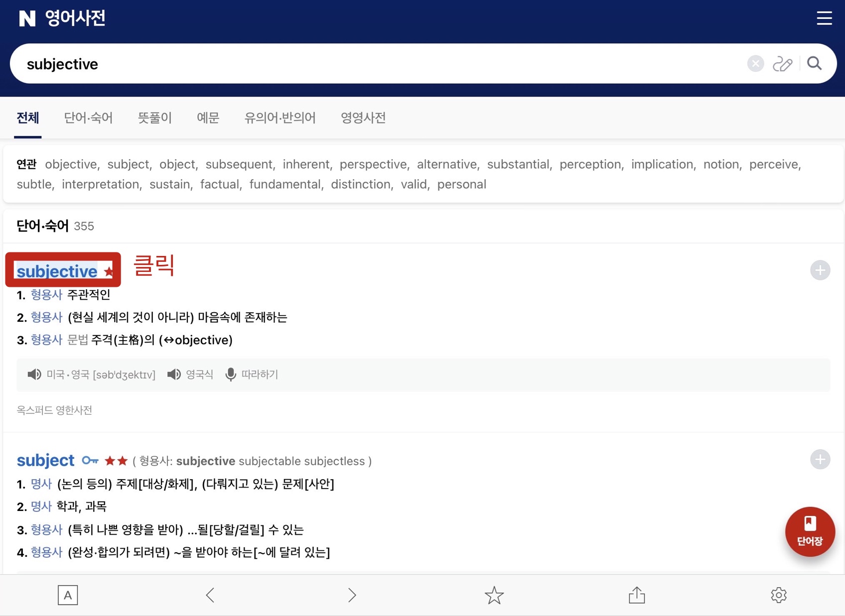Open related word subtle
This screenshot has width=845, height=616.
point(34,184)
